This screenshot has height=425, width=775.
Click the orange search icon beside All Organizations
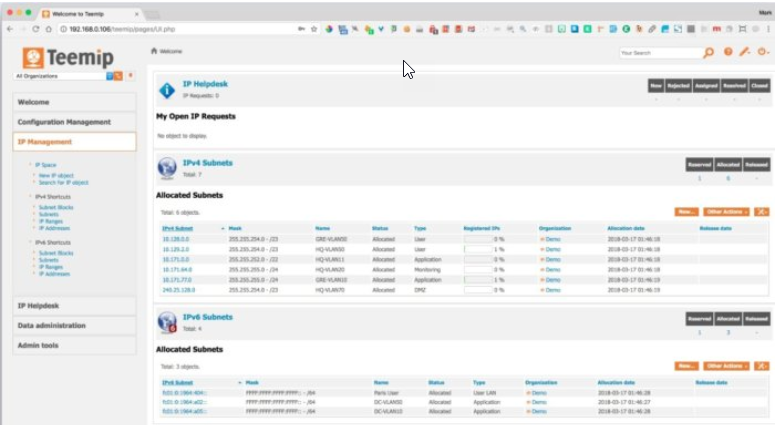119,76
